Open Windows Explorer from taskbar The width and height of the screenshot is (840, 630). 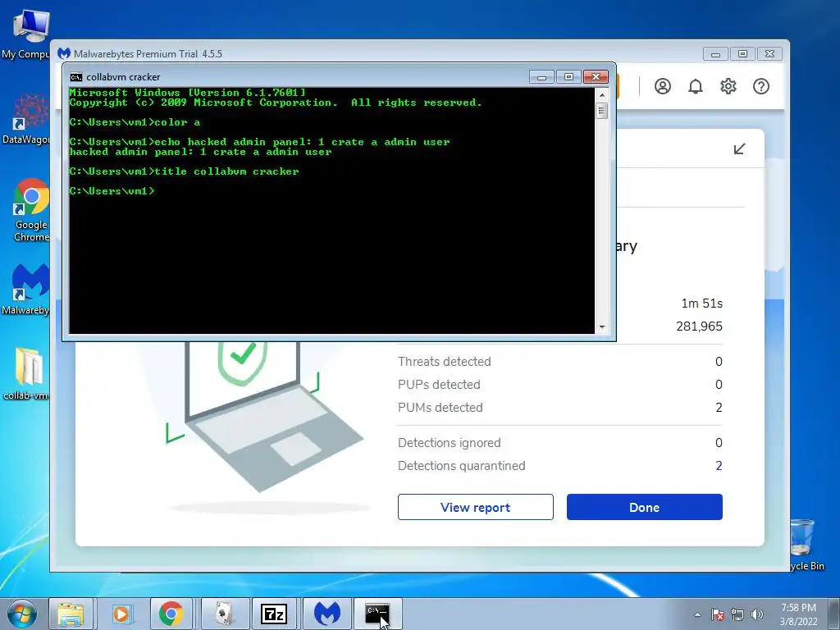(x=71, y=614)
